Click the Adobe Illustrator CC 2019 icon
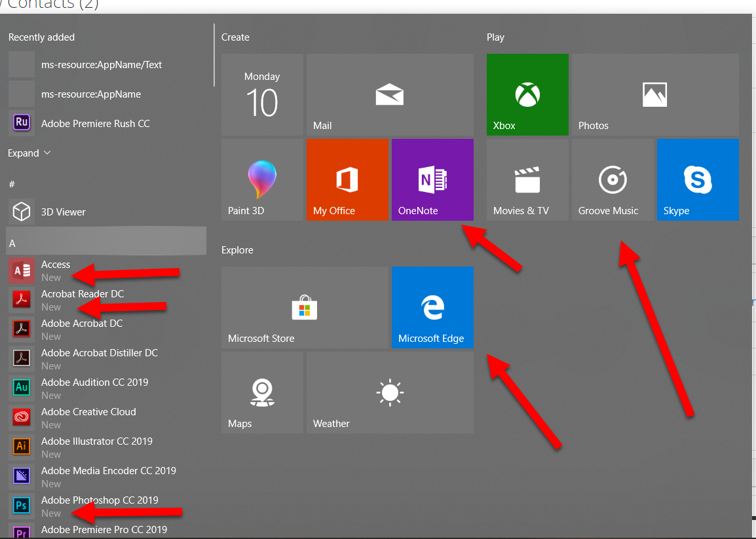 click(x=21, y=447)
